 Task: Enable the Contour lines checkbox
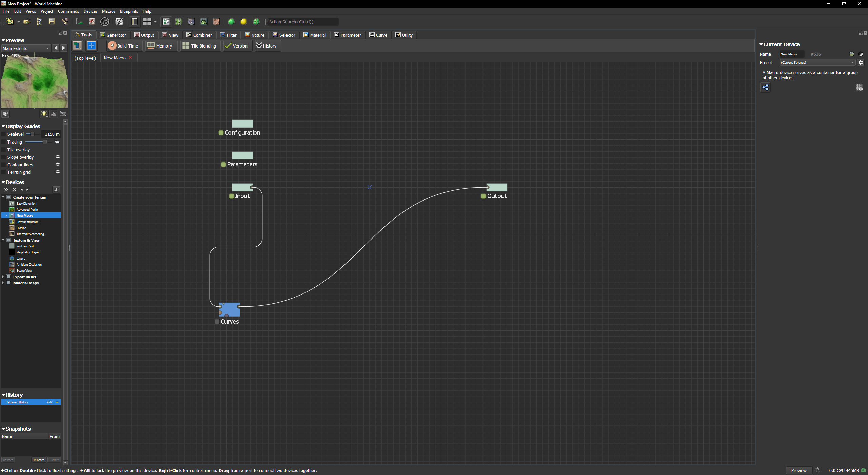(x=4, y=165)
